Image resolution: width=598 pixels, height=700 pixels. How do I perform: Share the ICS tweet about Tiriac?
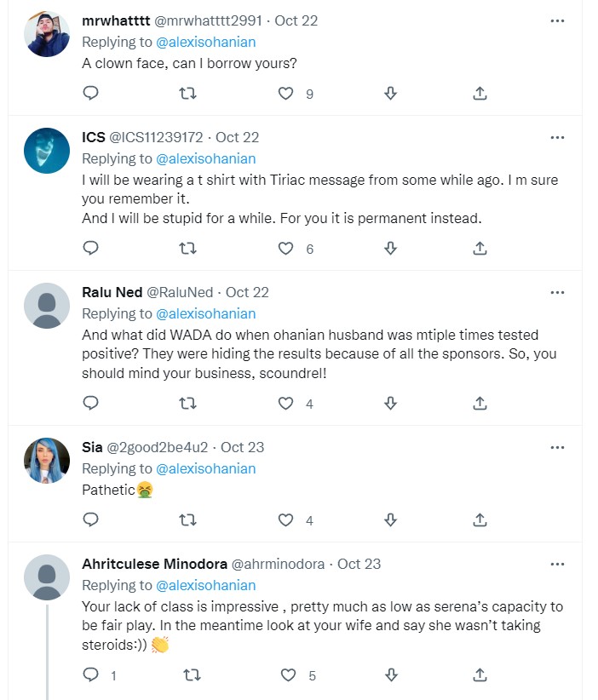tap(480, 249)
